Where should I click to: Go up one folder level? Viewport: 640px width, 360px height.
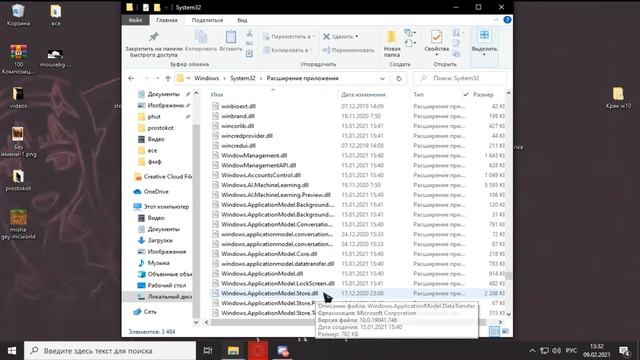168,78
